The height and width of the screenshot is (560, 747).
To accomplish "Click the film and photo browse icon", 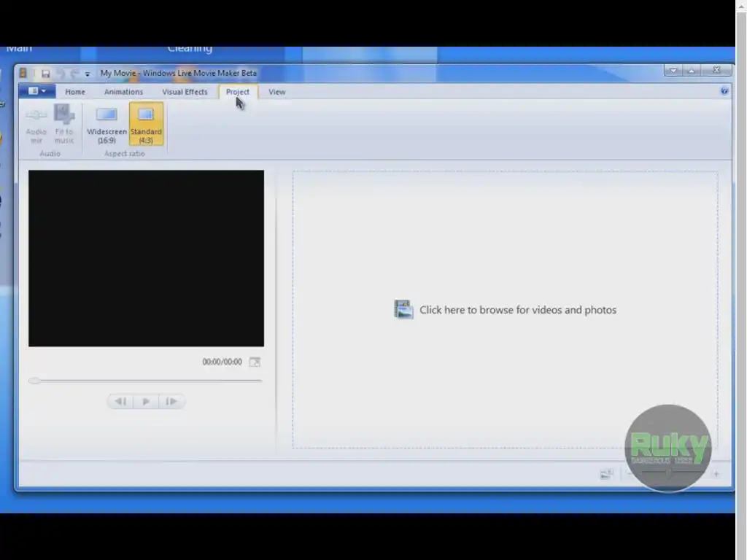I will pyautogui.click(x=403, y=309).
